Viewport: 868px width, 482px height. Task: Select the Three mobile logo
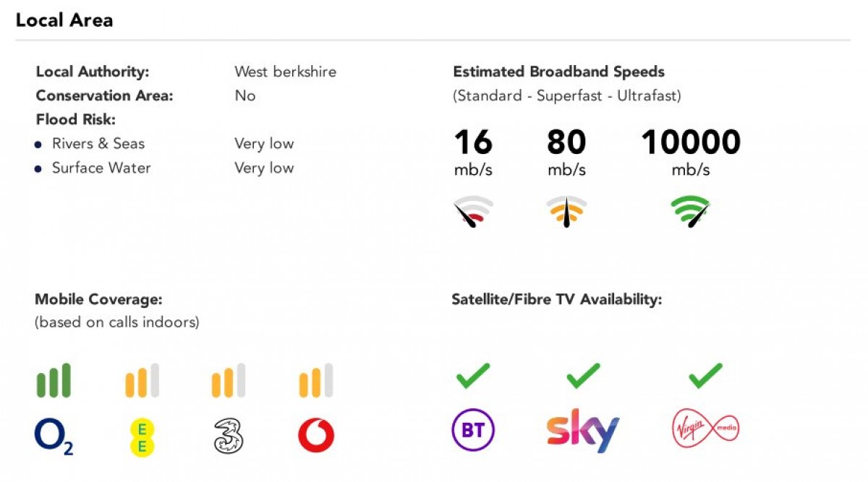pos(229,436)
